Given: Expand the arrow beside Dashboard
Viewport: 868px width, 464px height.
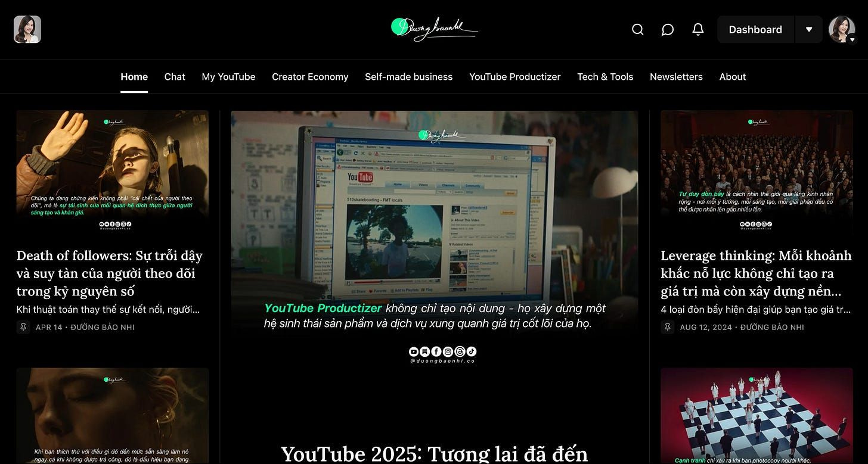Looking at the screenshot, I should coord(809,29).
